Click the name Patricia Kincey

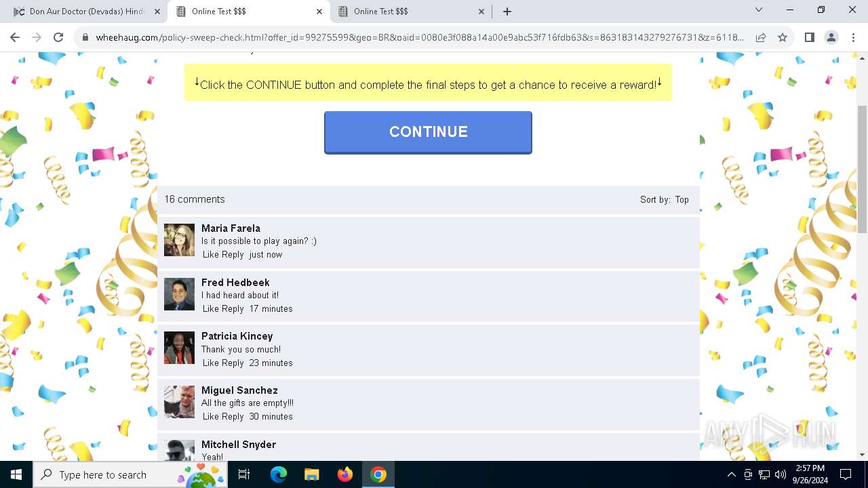click(237, 336)
